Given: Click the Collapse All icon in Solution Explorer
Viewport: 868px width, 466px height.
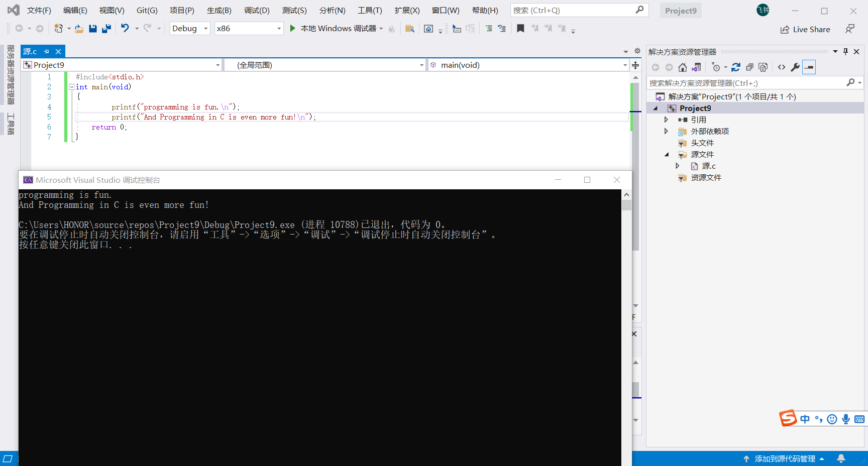Looking at the screenshot, I should tap(749, 67).
